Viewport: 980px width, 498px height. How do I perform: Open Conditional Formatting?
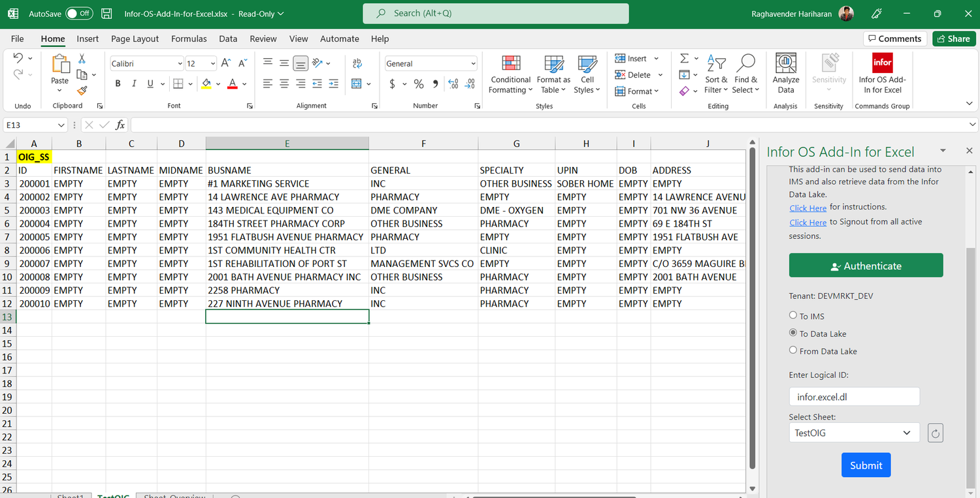511,74
